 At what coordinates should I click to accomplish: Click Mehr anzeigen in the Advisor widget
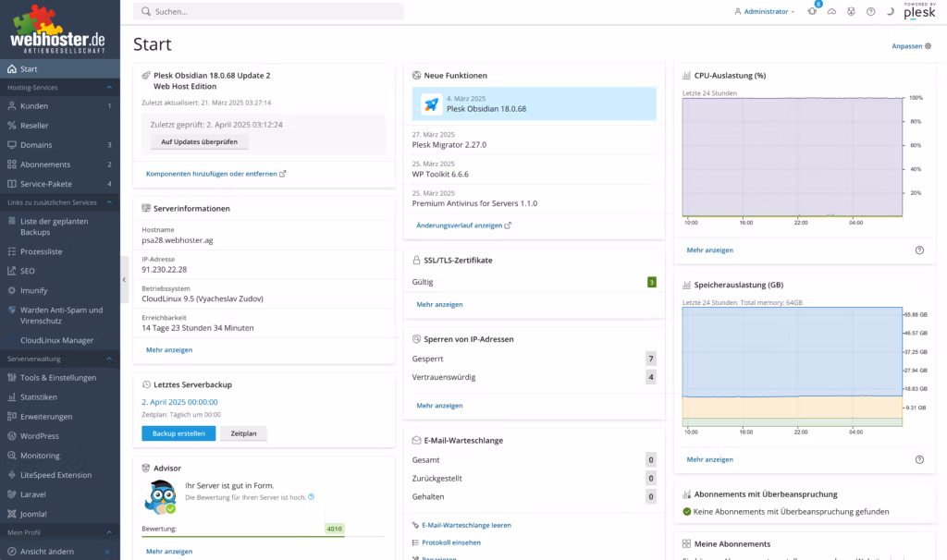pyautogui.click(x=169, y=552)
